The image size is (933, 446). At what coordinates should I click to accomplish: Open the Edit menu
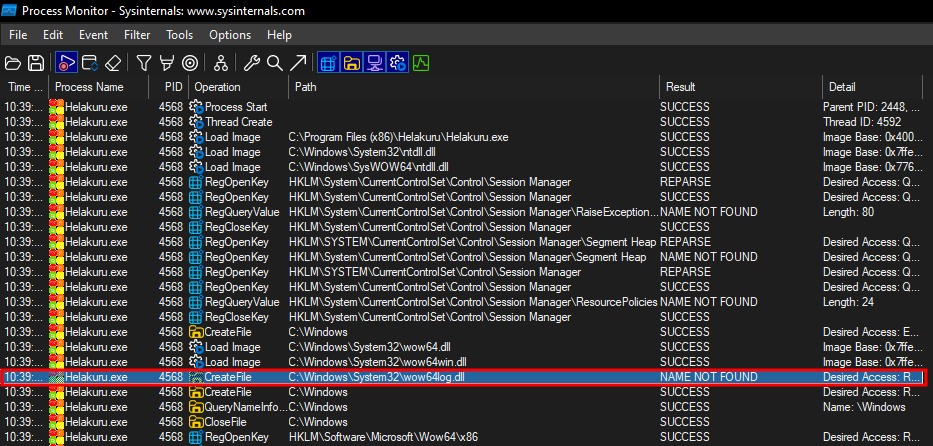(x=53, y=35)
